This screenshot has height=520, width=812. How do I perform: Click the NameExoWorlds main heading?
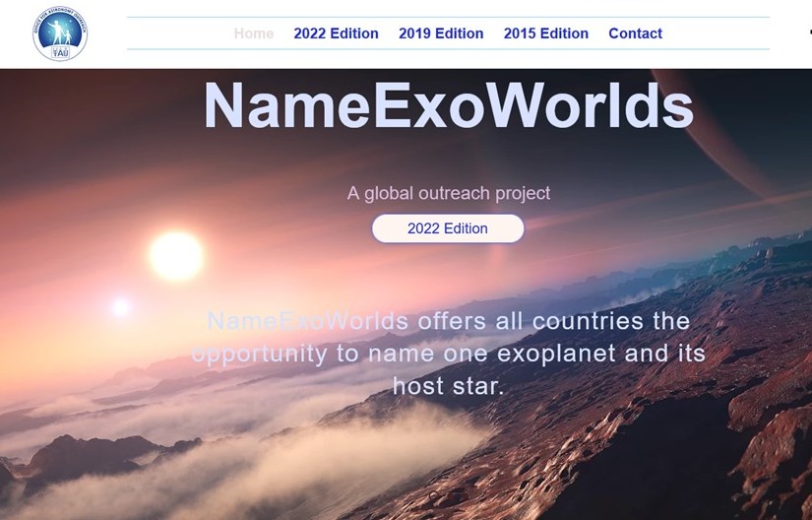pos(449,105)
